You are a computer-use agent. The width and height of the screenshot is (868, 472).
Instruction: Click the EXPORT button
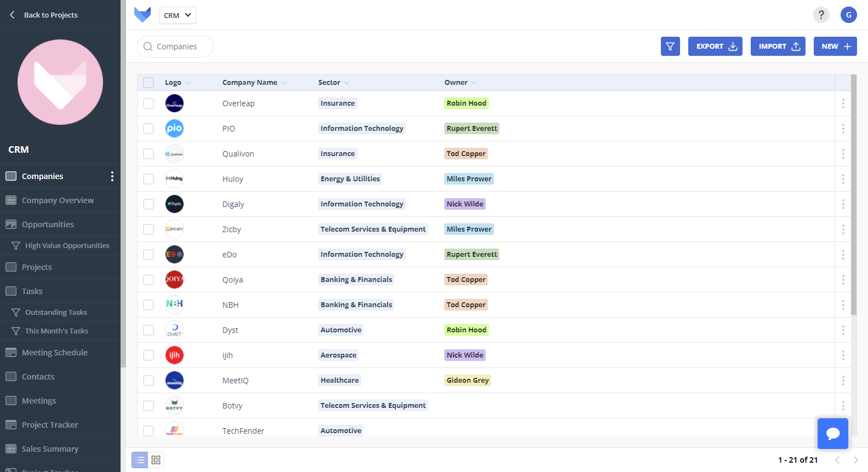pos(715,47)
